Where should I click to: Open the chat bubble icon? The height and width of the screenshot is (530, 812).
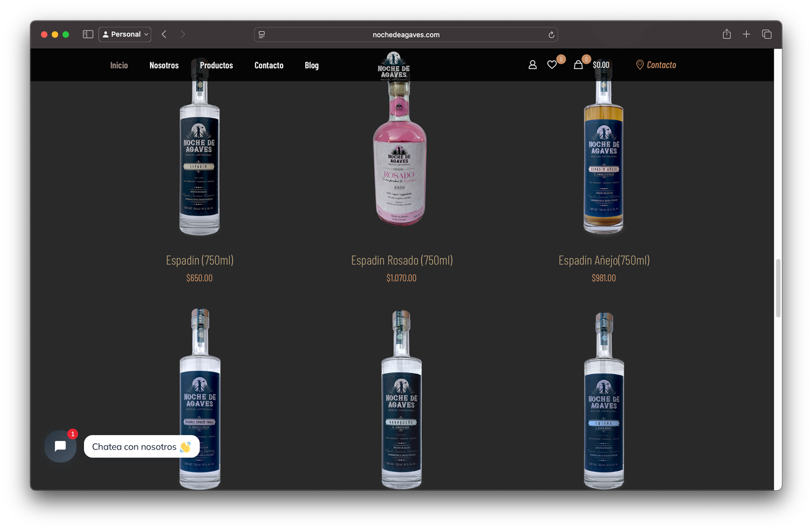[60, 446]
